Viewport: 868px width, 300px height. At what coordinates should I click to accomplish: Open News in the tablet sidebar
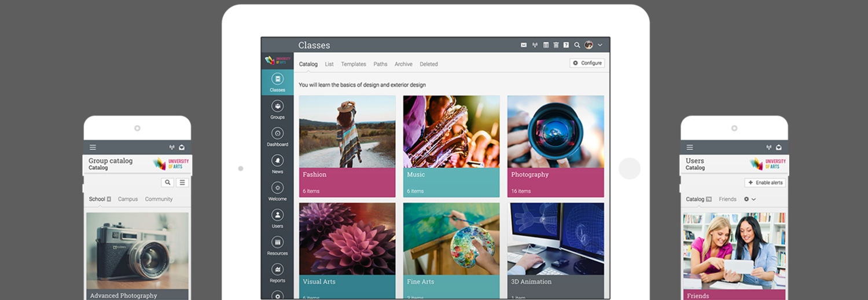click(x=277, y=164)
